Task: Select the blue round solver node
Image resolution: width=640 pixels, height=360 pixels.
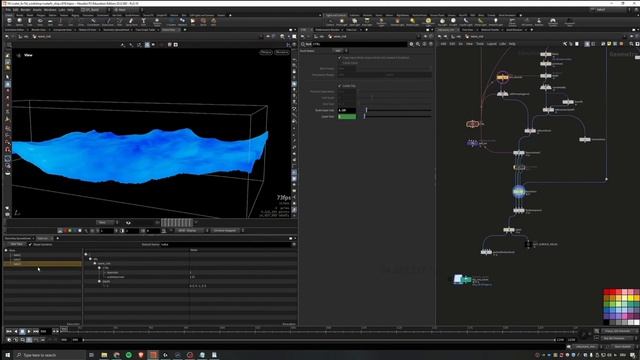Action: pos(518,191)
